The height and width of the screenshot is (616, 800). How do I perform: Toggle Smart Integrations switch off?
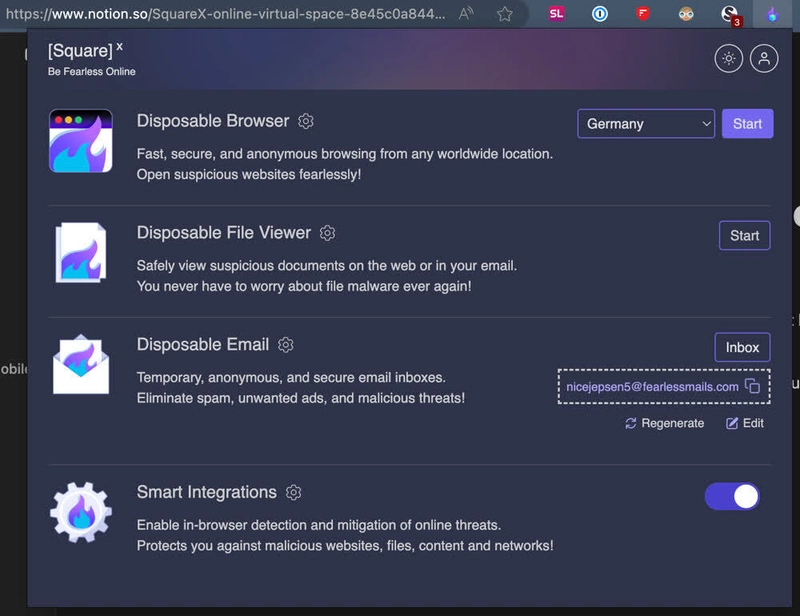pos(732,497)
